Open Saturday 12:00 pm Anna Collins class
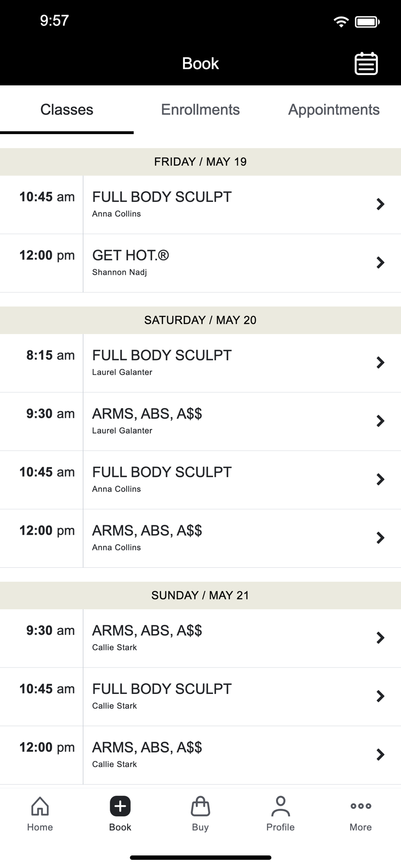Viewport: 401px width, 868px height. (x=200, y=538)
